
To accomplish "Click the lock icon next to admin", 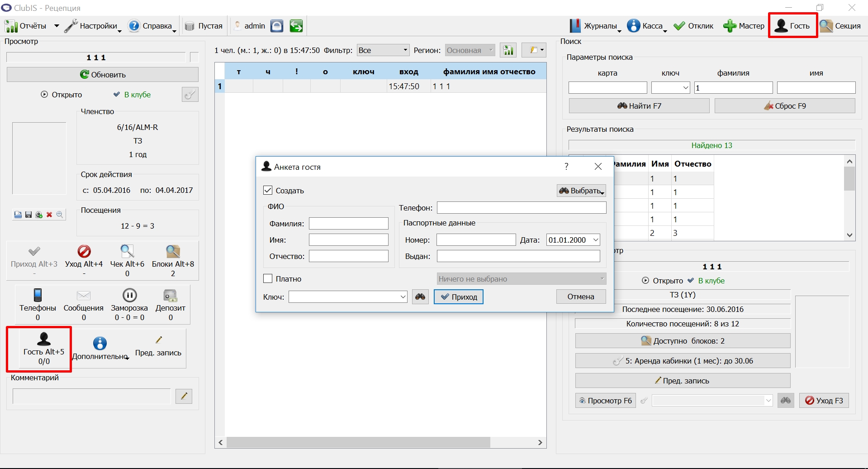I will (x=277, y=26).
